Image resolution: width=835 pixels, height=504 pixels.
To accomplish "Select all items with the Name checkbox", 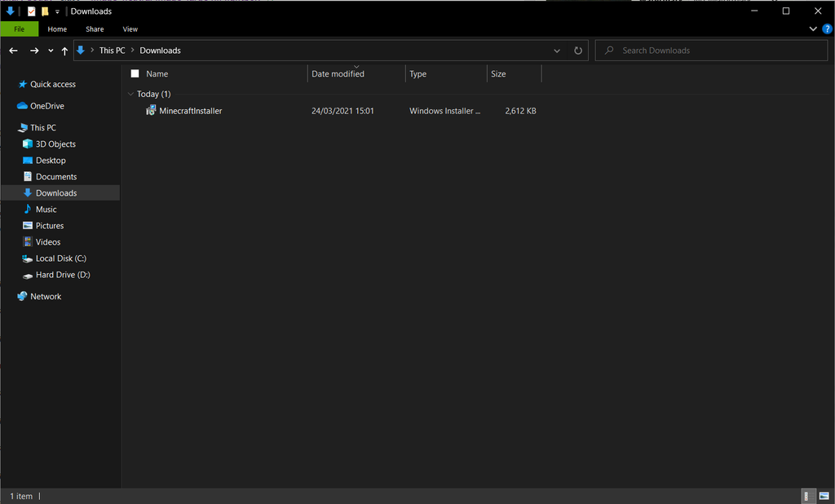I will click(135, 73).
